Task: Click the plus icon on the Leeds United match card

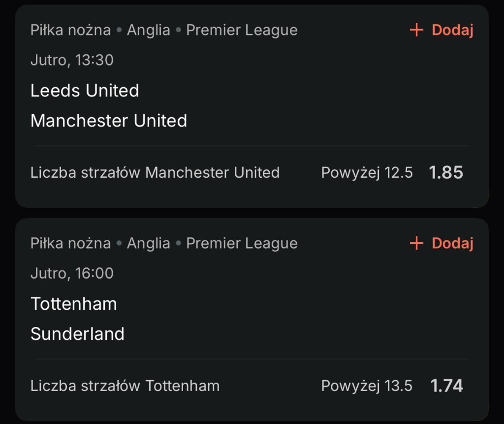Action: (x=416, y=31)
